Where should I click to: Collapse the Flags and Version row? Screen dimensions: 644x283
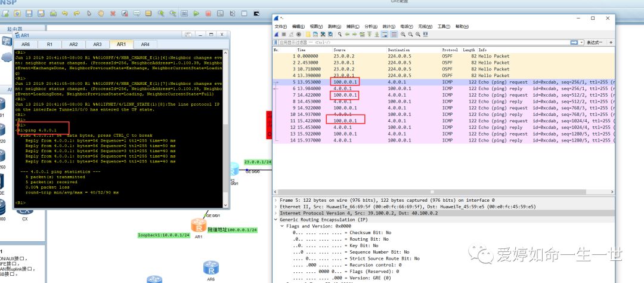click(x=282, y=226)
